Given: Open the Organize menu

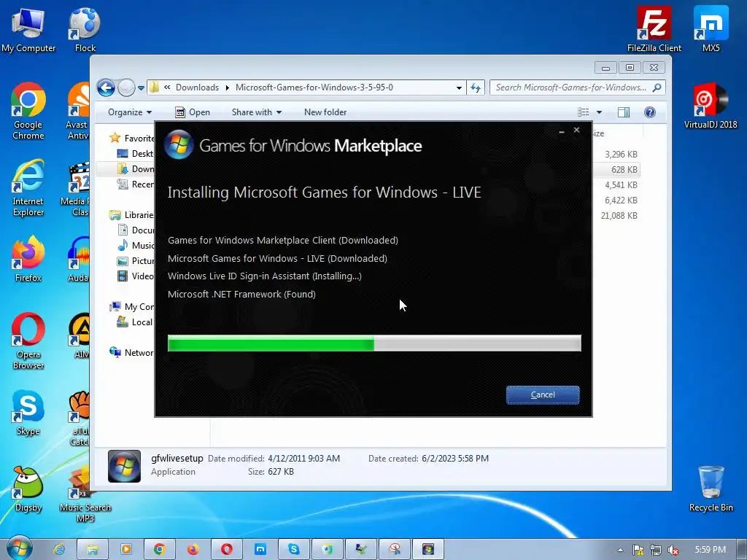Looking at the screenshot, I should click(130, 112).
